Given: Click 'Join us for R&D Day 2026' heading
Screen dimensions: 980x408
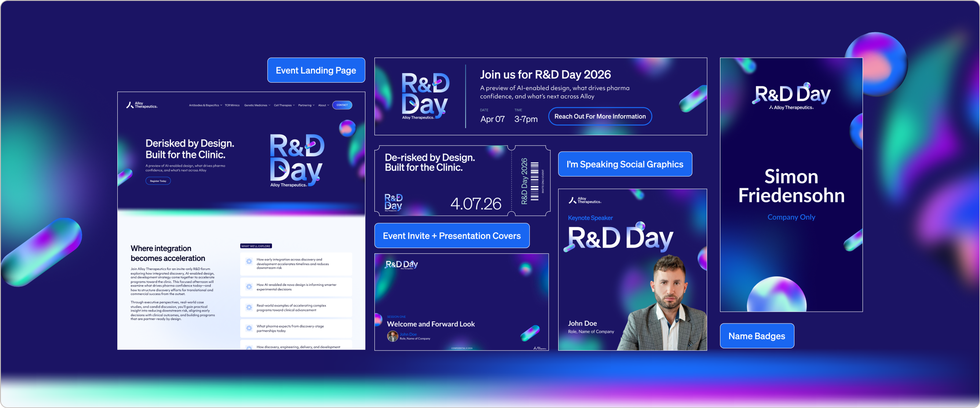Looking at the screenshot, I should [x=545, y=75].
